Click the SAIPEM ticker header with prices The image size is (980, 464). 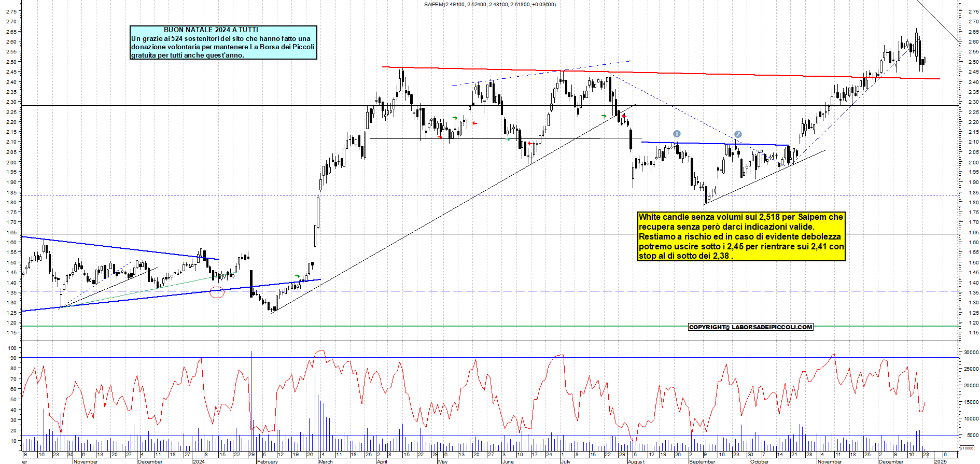(x=489, y=5)
